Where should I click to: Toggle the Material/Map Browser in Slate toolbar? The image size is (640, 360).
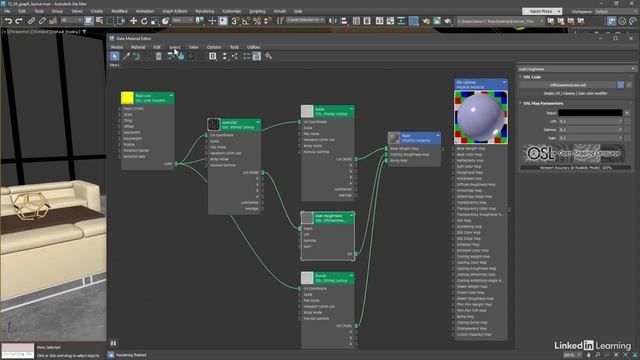coord(247,56)
